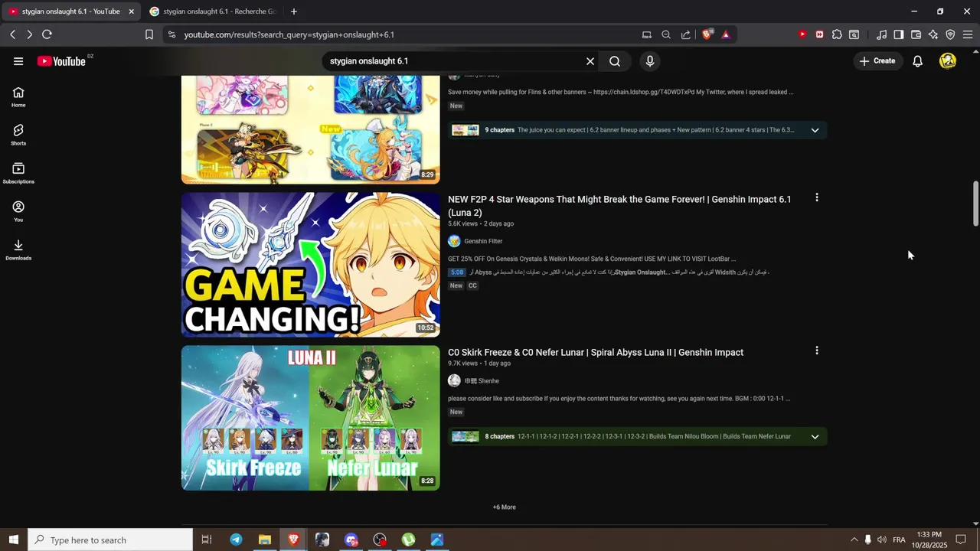This screenshot has width=980, height=551.
Task: Open the browser main hamburger menu
Action: (967, 34)
